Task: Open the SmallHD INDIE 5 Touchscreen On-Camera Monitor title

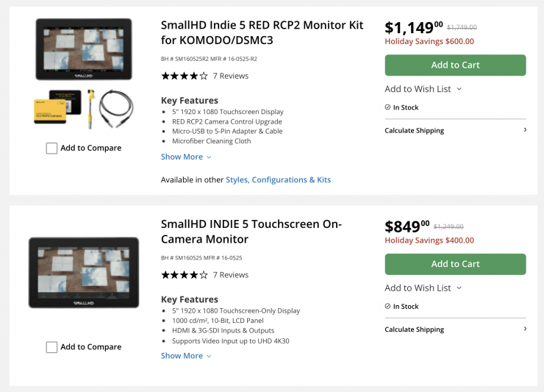Action: 251,232
